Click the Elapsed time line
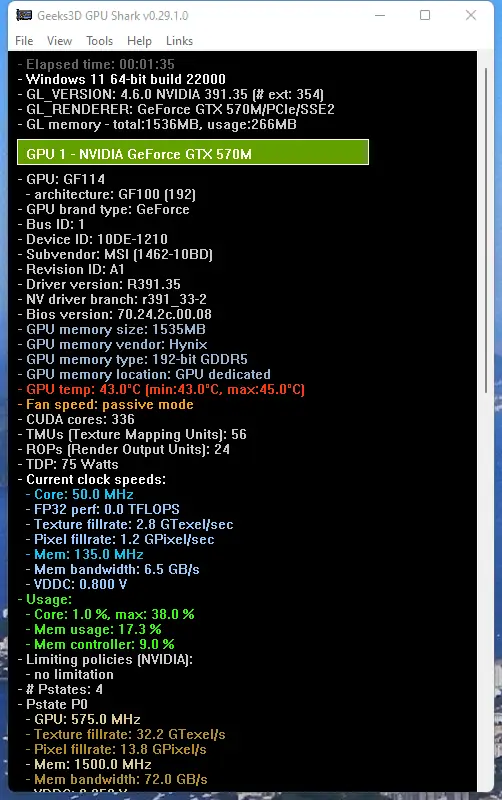The image size is (502, 800). click(x=96, y=64)
